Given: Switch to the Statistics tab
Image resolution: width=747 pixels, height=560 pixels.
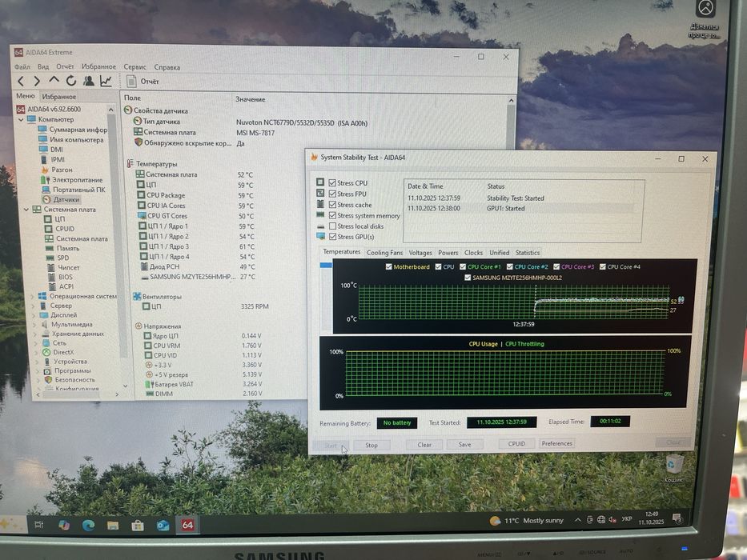Looking at the screenshot, I should pos(528,253).
